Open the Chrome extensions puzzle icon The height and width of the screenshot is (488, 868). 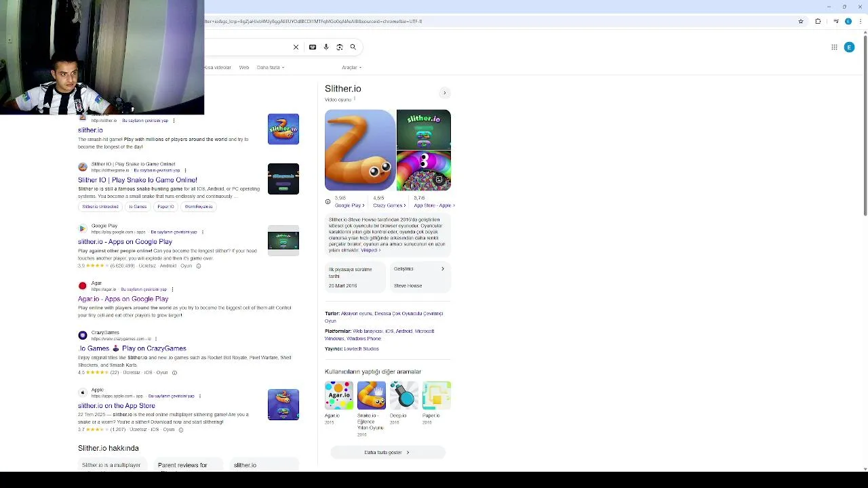tap(818, 21)
